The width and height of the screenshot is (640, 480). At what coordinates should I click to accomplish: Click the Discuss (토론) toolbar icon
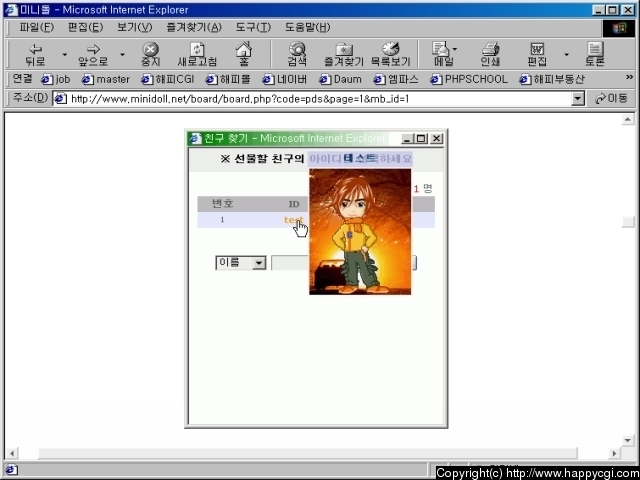pyautogui.click(x=595, y=55)
